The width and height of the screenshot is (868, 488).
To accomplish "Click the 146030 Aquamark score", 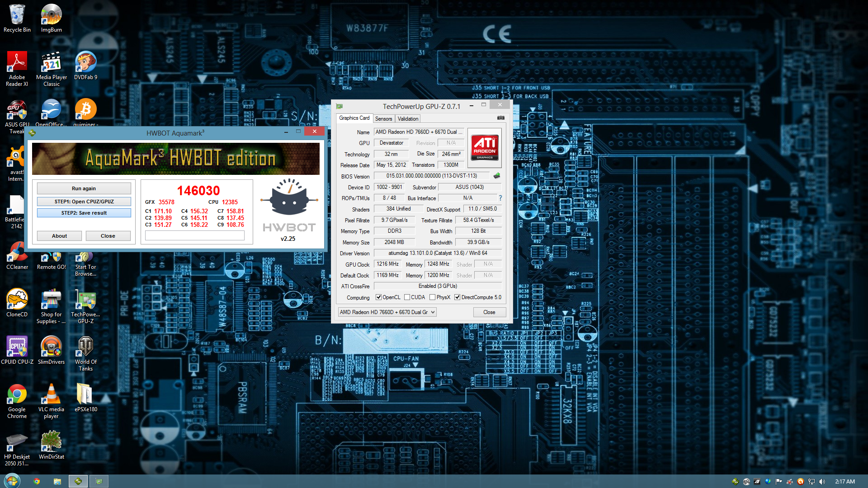I will click(x=198, y=191).
